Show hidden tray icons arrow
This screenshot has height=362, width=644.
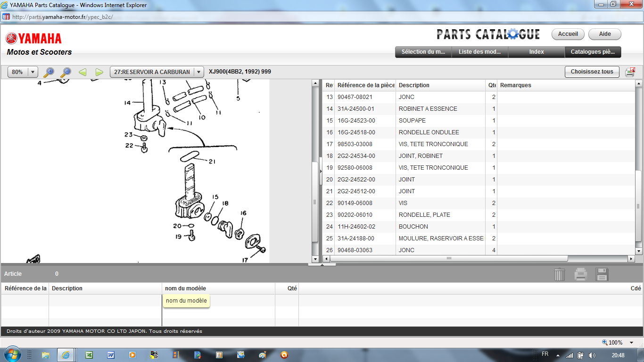click(558, 355)
